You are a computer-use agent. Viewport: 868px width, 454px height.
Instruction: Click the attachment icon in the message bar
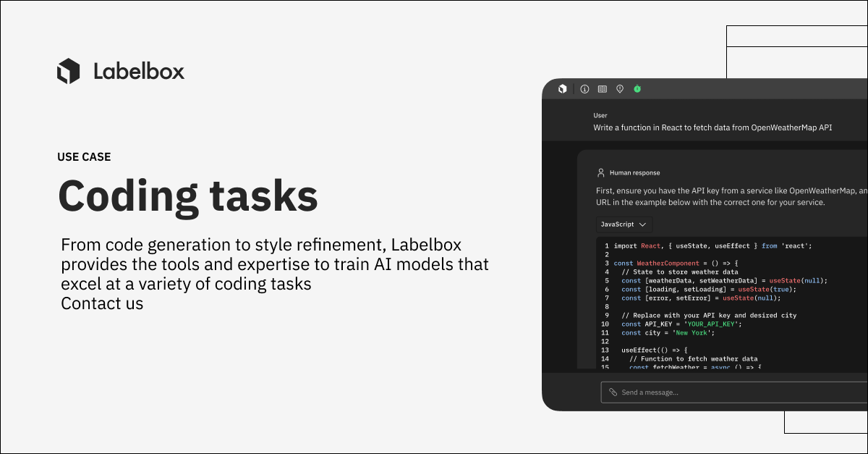(x=613, y=392)
